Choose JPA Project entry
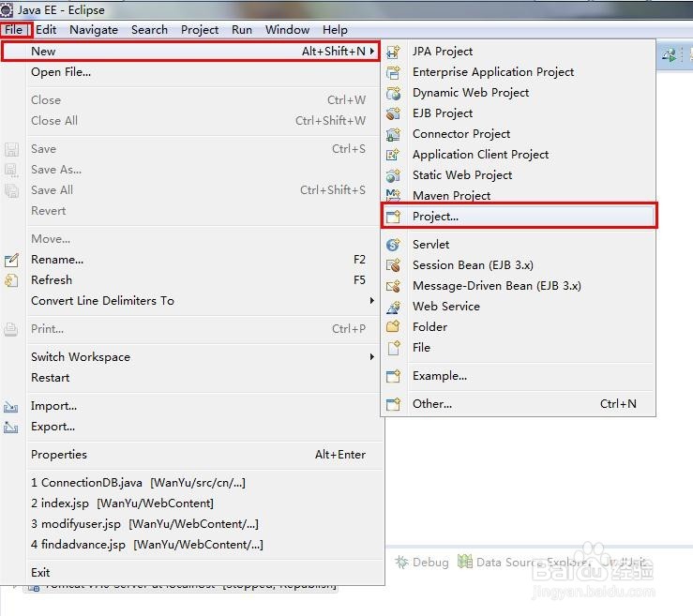 pyautogui.click(x=518, y=52)
